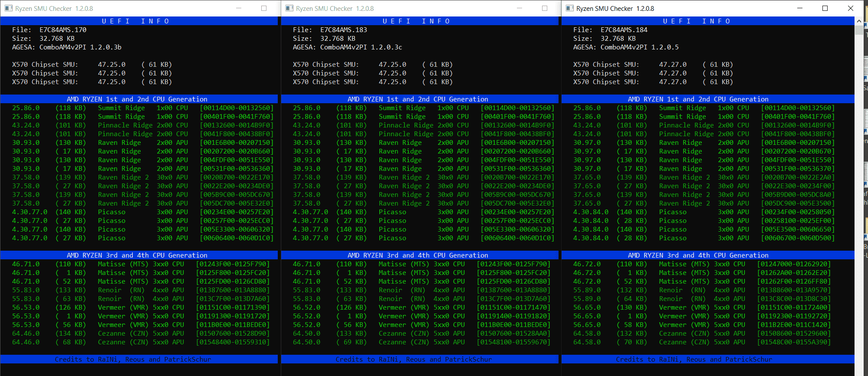This screenshot has width=868, height=376.
Task: Click the Matisse address range [01262F00-0126FF80]
Action: (x=794, y=281)
